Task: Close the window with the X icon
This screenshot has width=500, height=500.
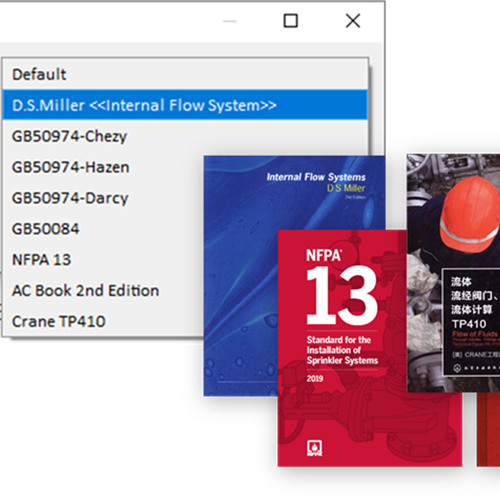Action: [x=353, y=21]
